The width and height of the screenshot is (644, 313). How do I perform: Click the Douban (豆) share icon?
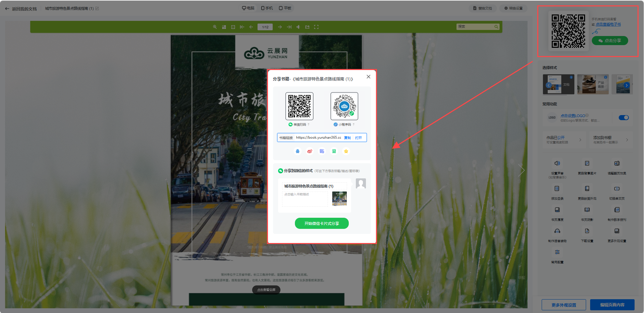(334, 151)
